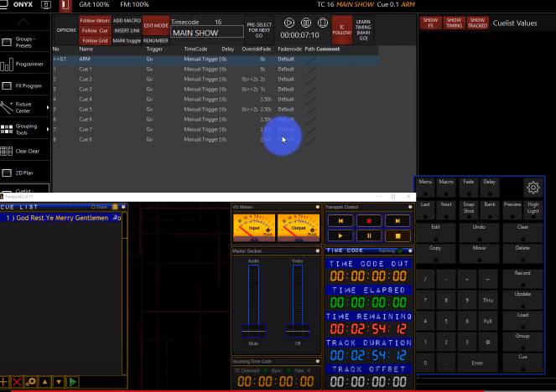This screenshot has height=392, width=556.
Task: Click the red X delete icon under the cue list
Action: (x=17, y=382)
